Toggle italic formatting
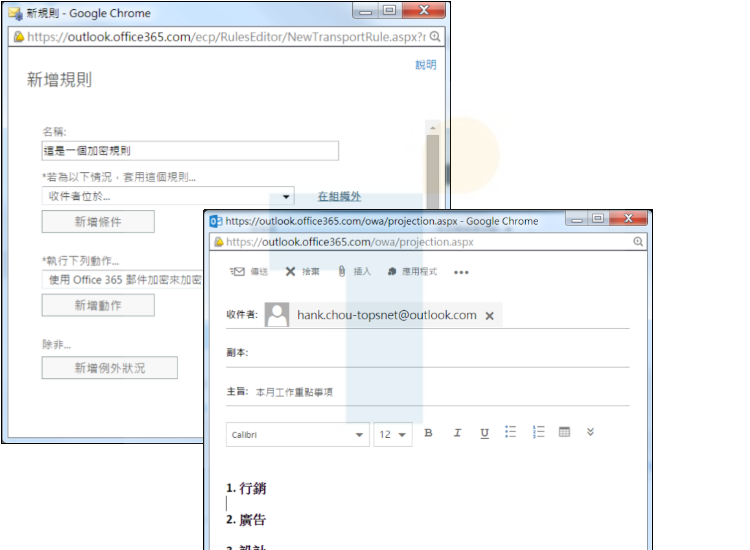 (x=457, y=433)
